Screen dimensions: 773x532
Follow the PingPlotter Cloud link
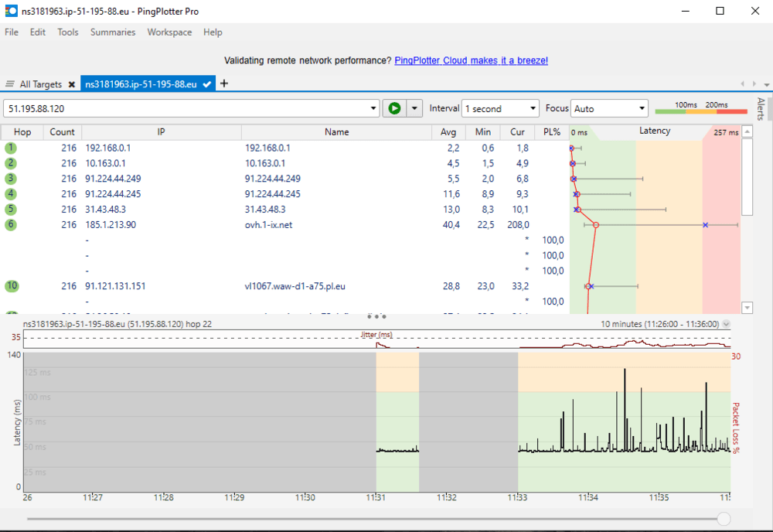click(471, 60)
